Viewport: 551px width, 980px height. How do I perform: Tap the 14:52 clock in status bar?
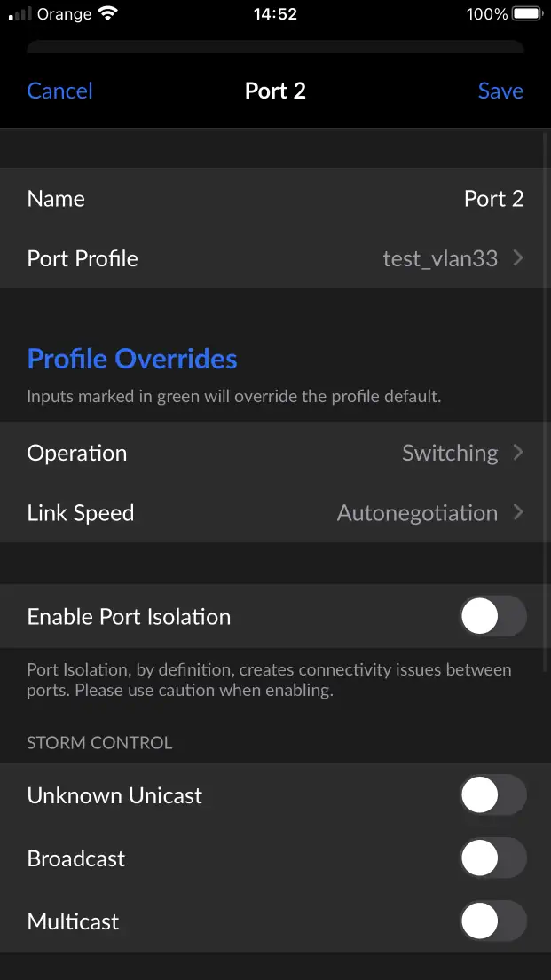[275, 14]
